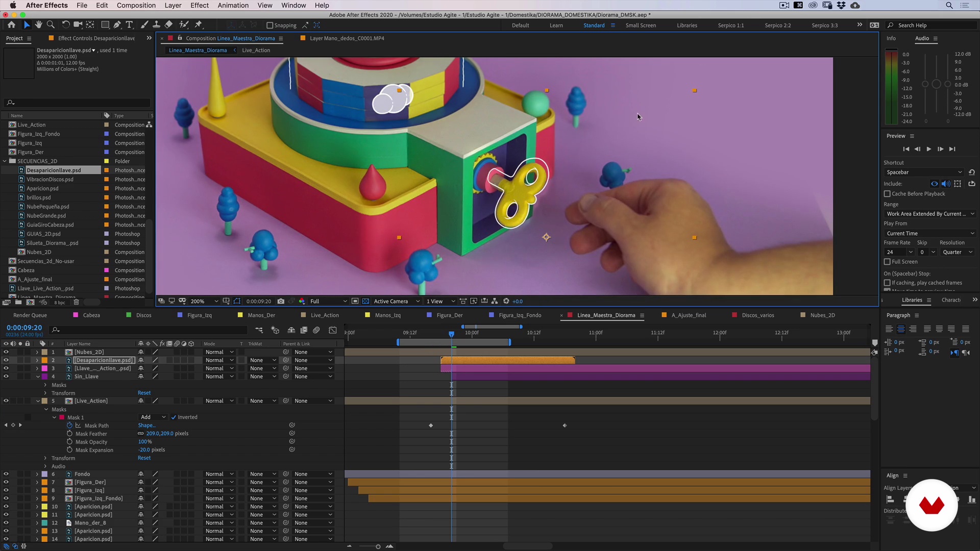Image resolution: width=980 pixels, height=551 pixels.
Task: Open Graph Editor in timeline
Action: coord(333,330)
